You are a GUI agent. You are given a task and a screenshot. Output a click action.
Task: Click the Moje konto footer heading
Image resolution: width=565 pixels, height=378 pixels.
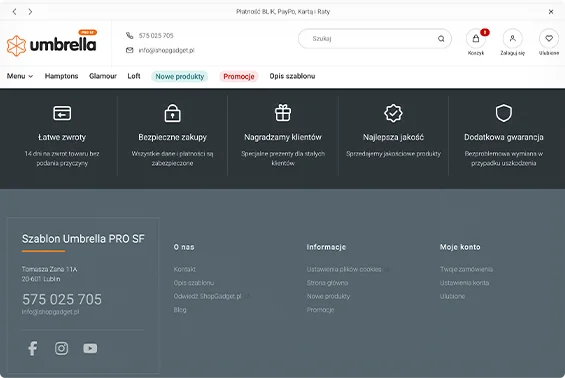pos(460,247)
